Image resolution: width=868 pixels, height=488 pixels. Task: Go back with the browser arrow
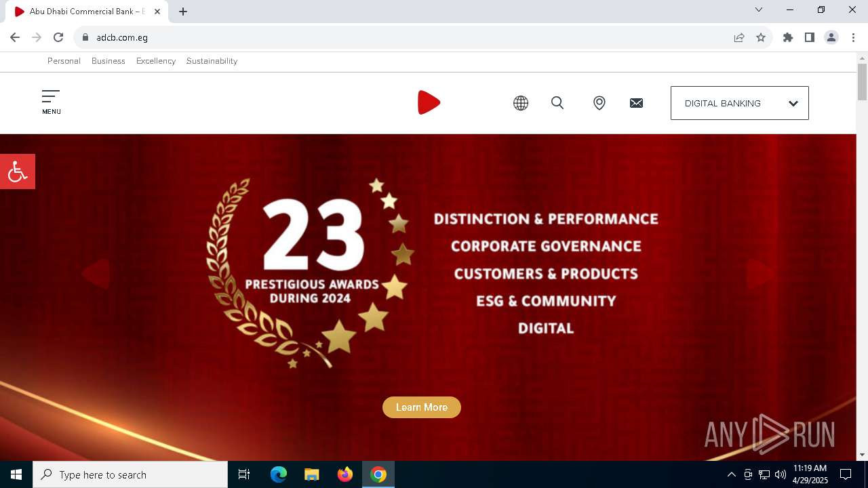(x=15, y=37)
